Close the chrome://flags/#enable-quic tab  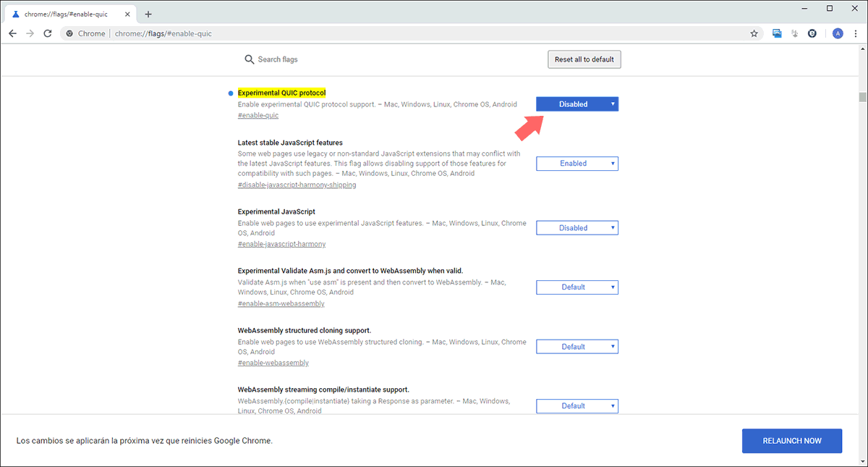(x=127, y=14)
